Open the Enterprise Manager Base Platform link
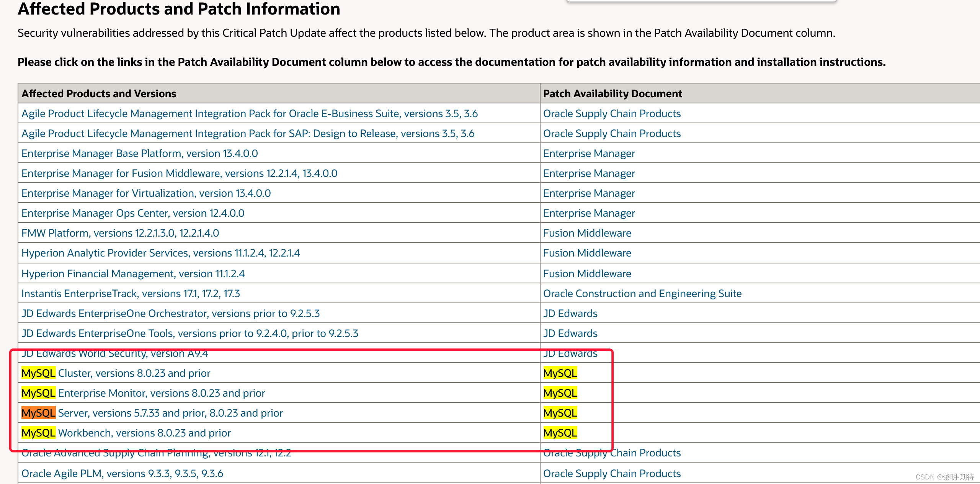The width and height of the screenshot is (980, 484). point(139,153)
